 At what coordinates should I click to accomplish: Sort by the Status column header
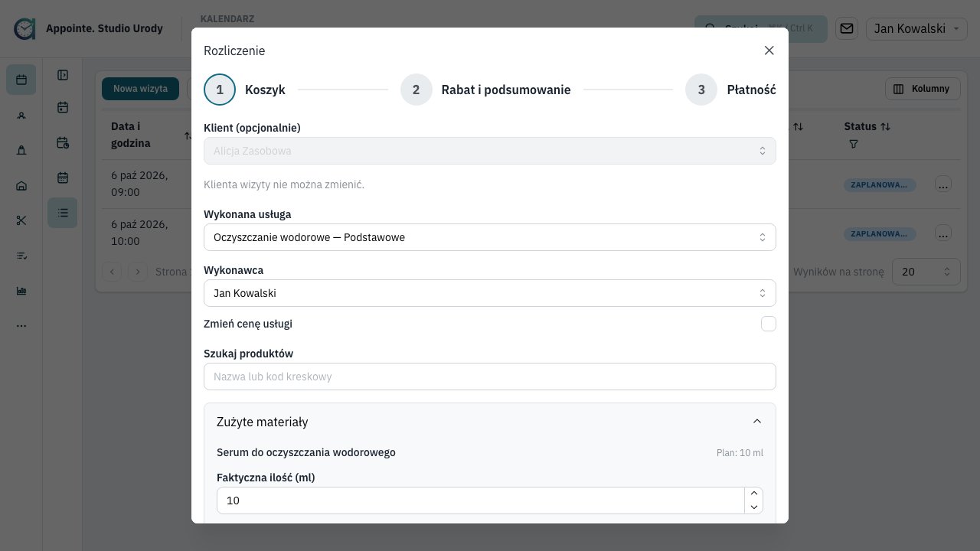867,126
